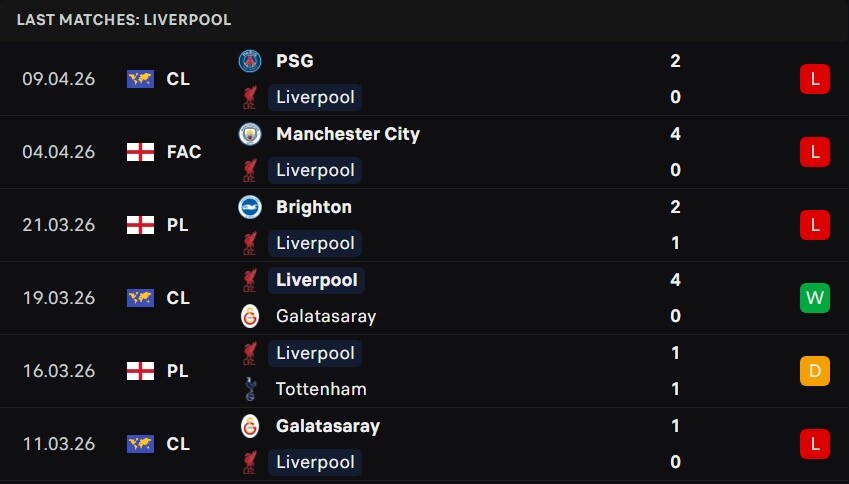Viewport: 849px width, 484px height.
Task: Open the 04.04.26 FAC match date
Action: (x=58, y=152)
